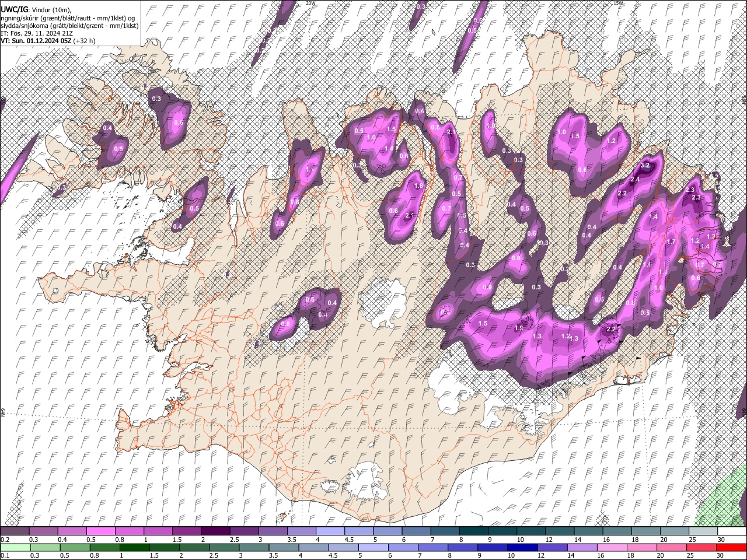Pick white upper-row swatch after 30
Screen dimensions: 747x560
tap(732, 531)
